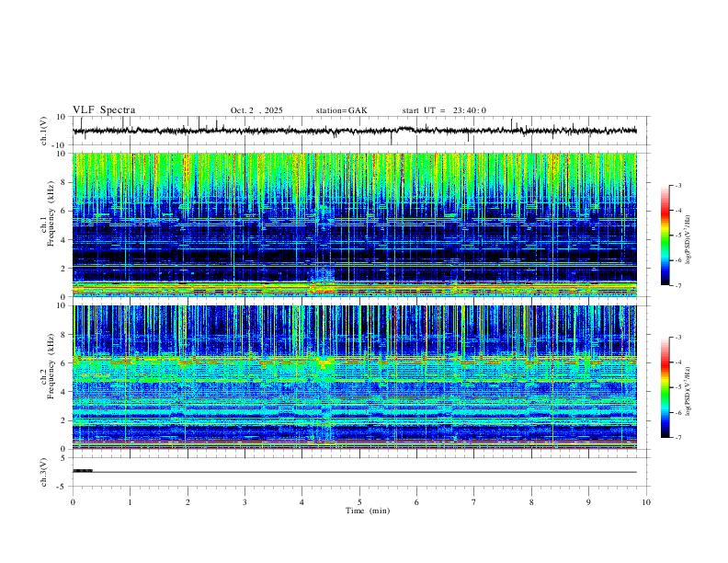
Task: Click ch.1 spectrogram frequency tick "8"
Action: tap(63, 182)
